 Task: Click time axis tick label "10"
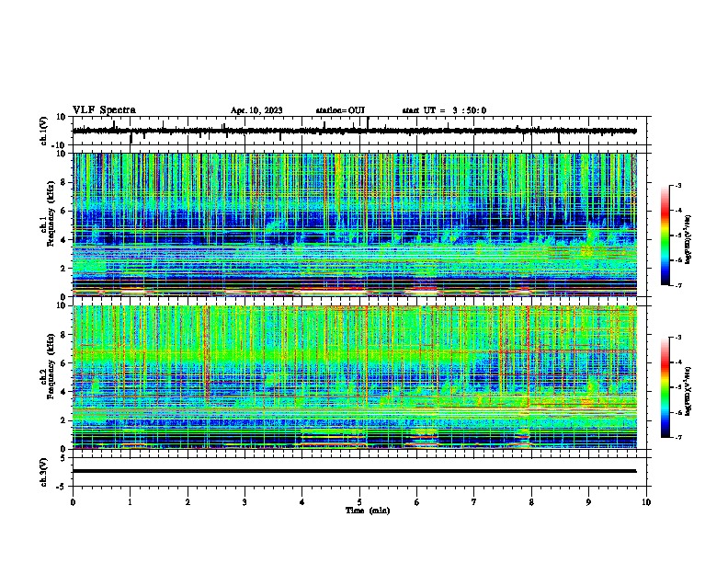646,502
